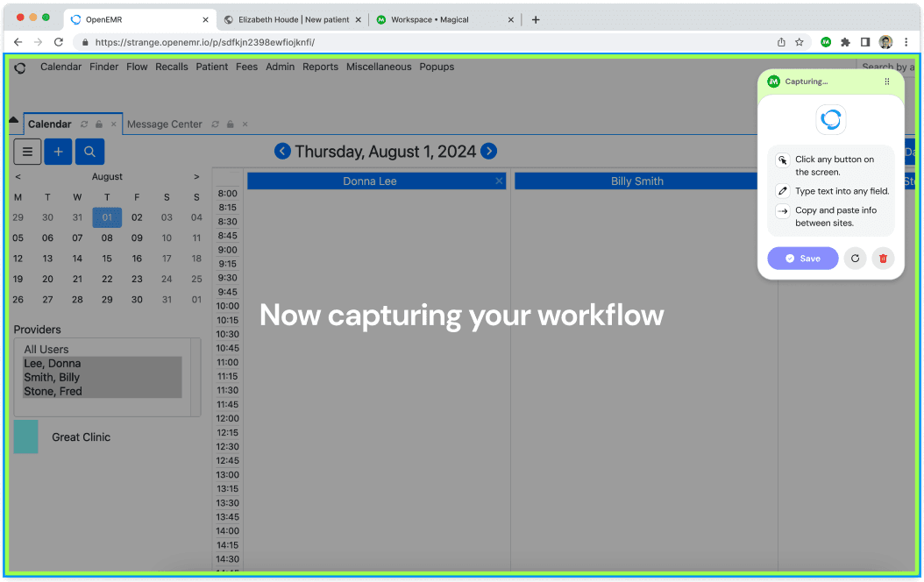
Task: Lock the Message Center tab
Action: [x=231, y=124]
